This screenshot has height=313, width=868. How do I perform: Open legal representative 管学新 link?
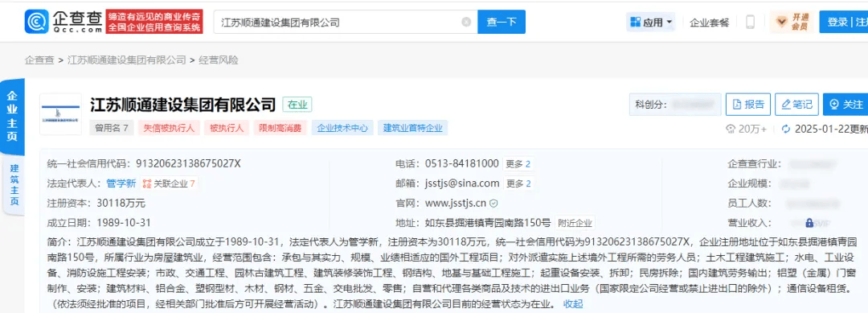click(121, 183)
